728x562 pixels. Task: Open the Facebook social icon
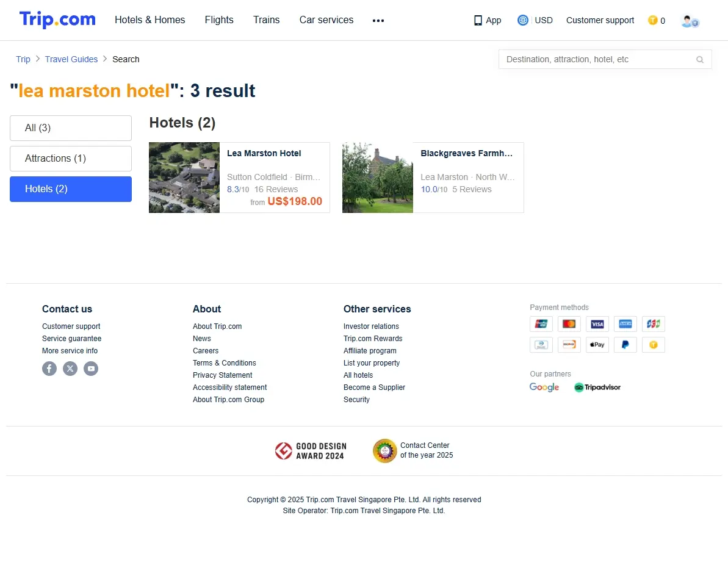[x=49, y=369]
